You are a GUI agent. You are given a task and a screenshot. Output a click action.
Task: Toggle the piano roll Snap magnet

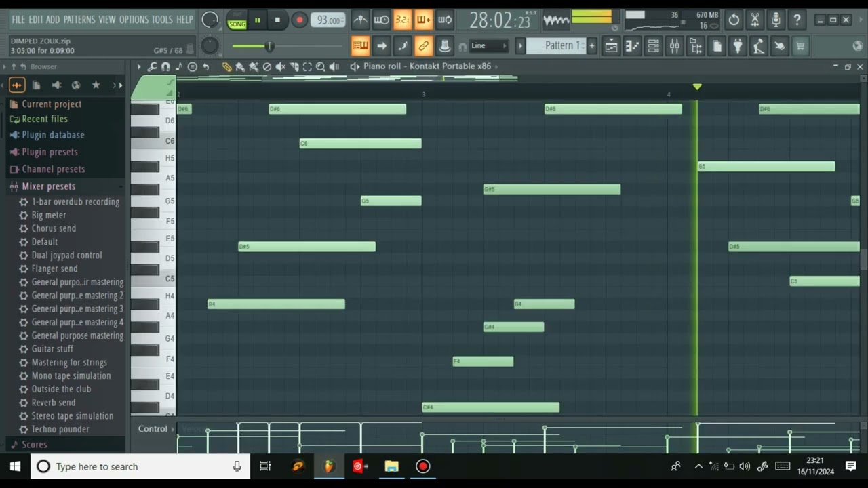tap(165, 66)
